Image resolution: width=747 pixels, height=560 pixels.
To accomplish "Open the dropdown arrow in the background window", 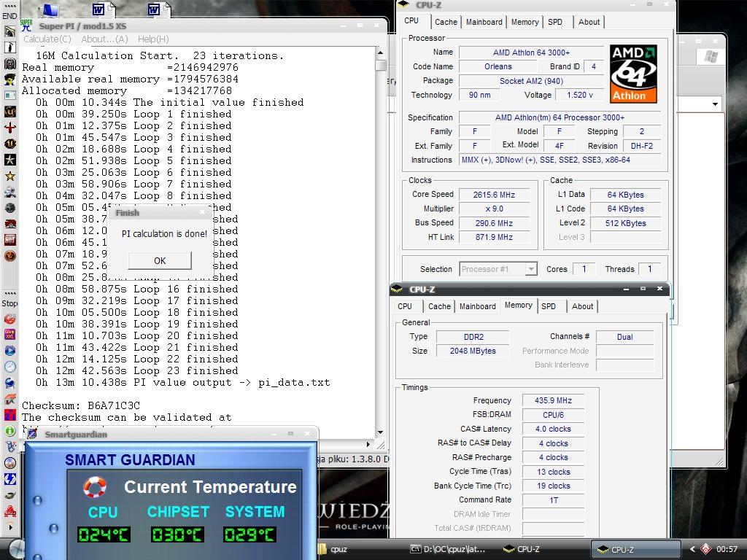I will (715, 104).
